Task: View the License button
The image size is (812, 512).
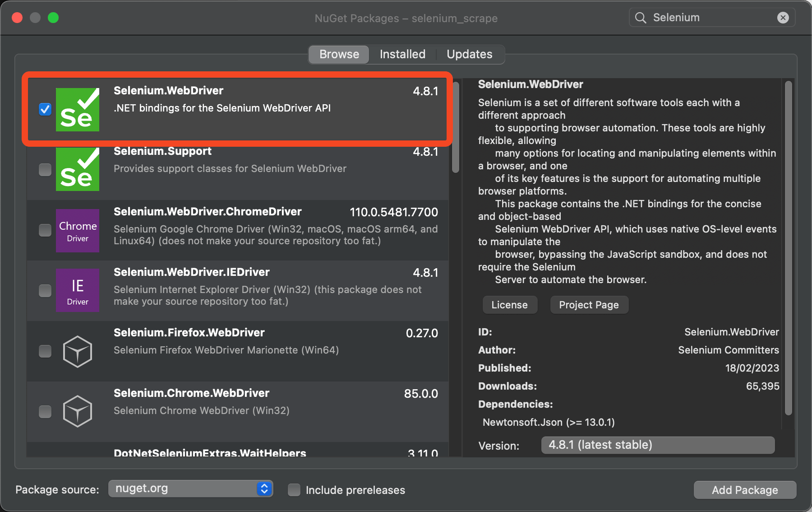Action: click(x=509, y=305)
